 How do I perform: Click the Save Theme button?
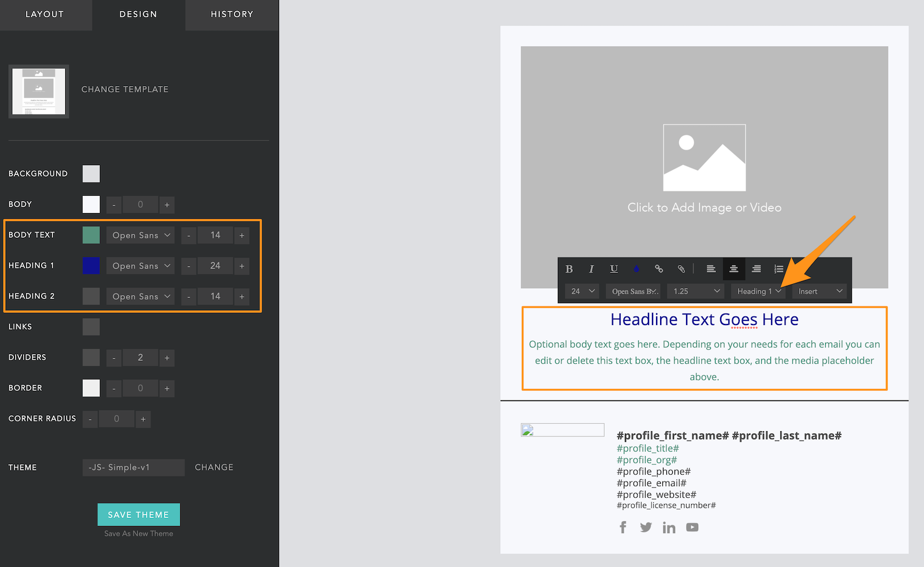139,514
